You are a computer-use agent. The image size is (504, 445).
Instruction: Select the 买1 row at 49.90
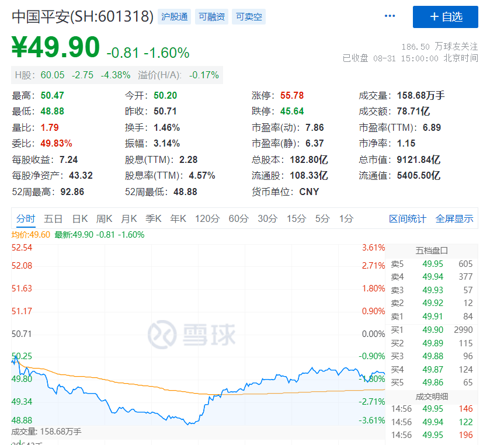432,330
